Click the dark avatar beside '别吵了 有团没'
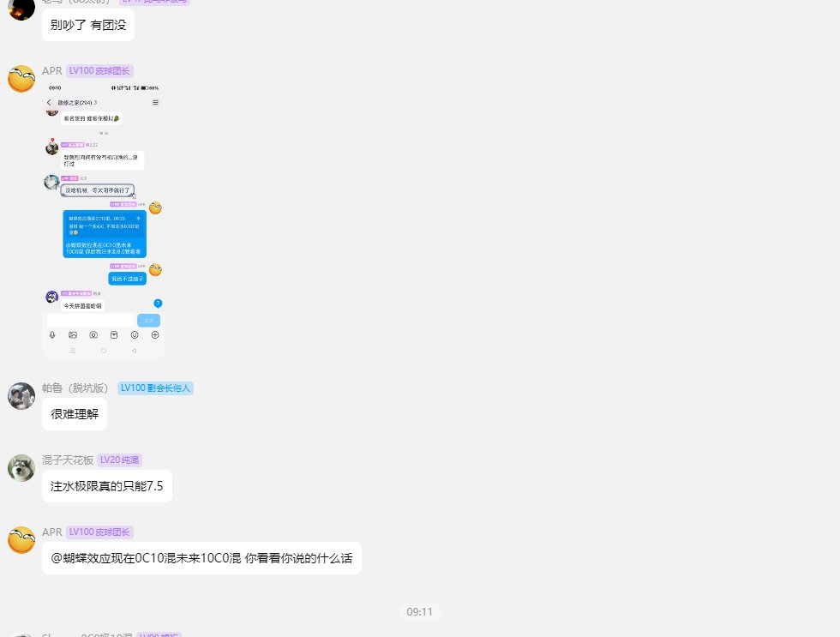The width and height of the screenshot is (840, 637). (21, 8)
